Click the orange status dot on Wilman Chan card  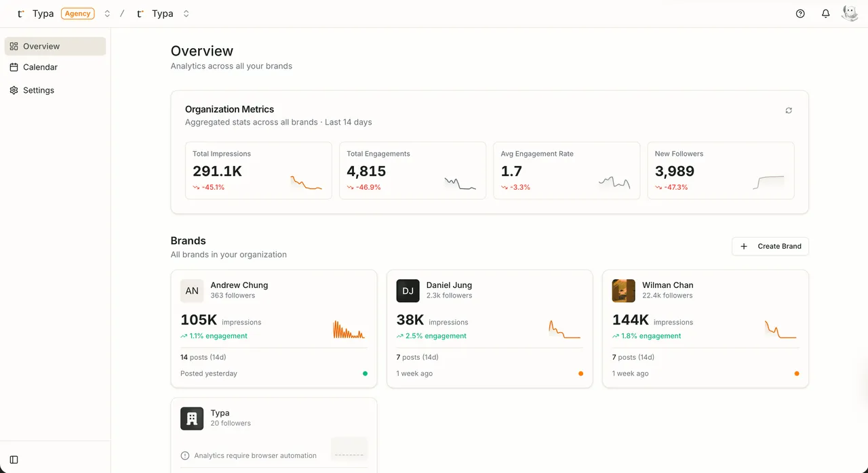796,373
